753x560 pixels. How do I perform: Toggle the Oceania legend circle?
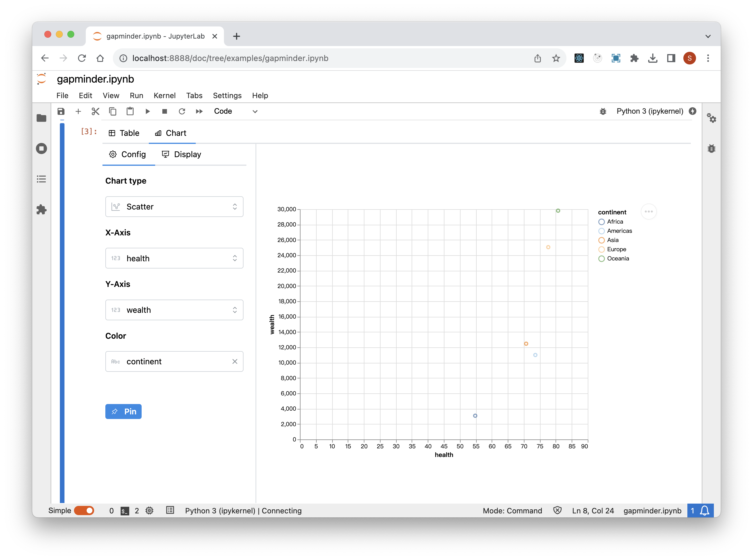[x=602, y=259]
